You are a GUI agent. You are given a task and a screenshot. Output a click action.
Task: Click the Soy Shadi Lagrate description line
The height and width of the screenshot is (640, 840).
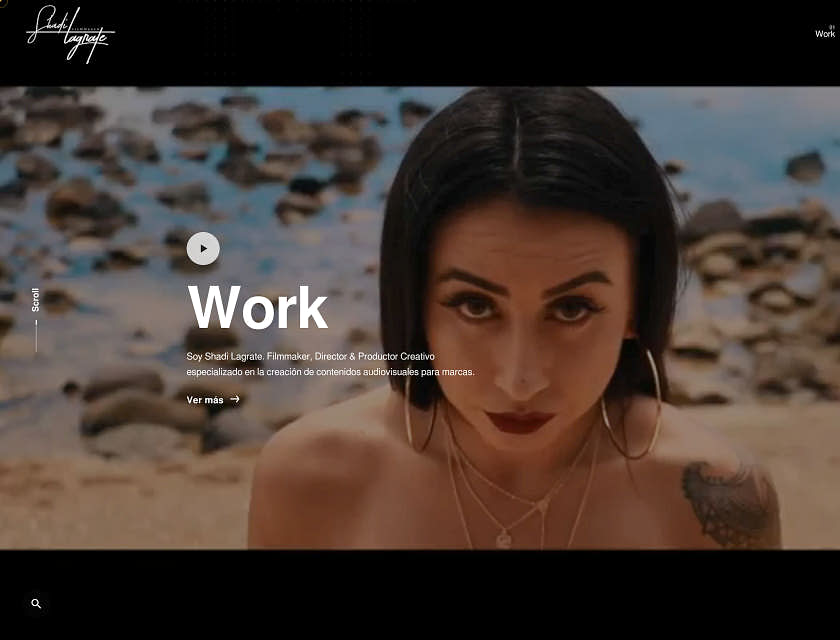pos(310,356)
